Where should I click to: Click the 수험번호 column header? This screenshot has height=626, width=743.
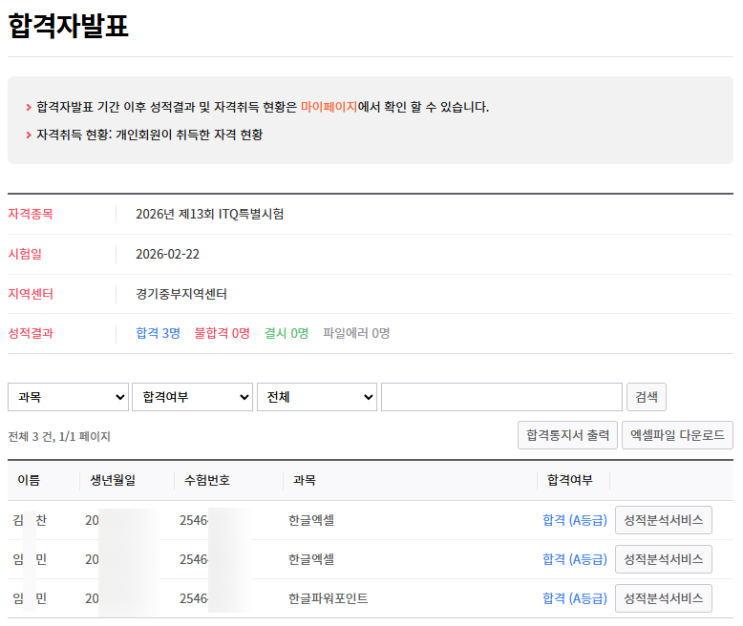pyautogui.click(x=207, y=480)
